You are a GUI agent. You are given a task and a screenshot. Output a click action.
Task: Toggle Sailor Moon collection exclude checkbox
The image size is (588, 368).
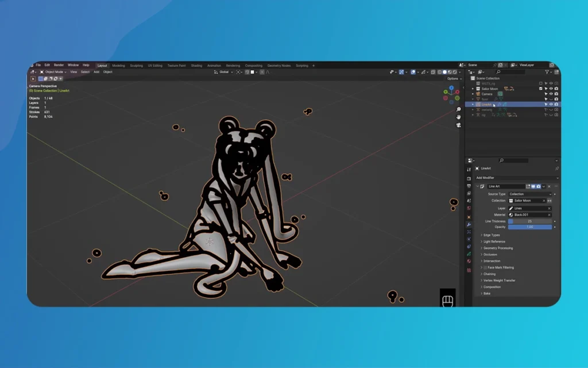(x=541, y=89)
